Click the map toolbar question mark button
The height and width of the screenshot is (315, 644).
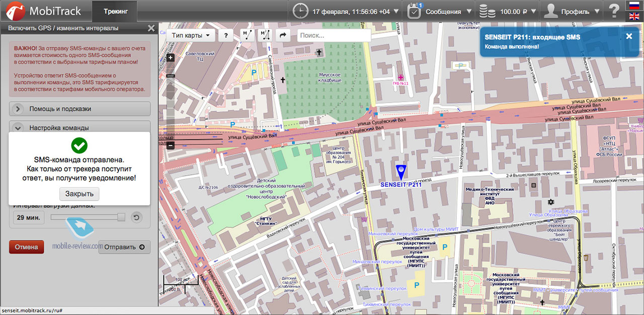pyautogui.click(x=226, y=35)
